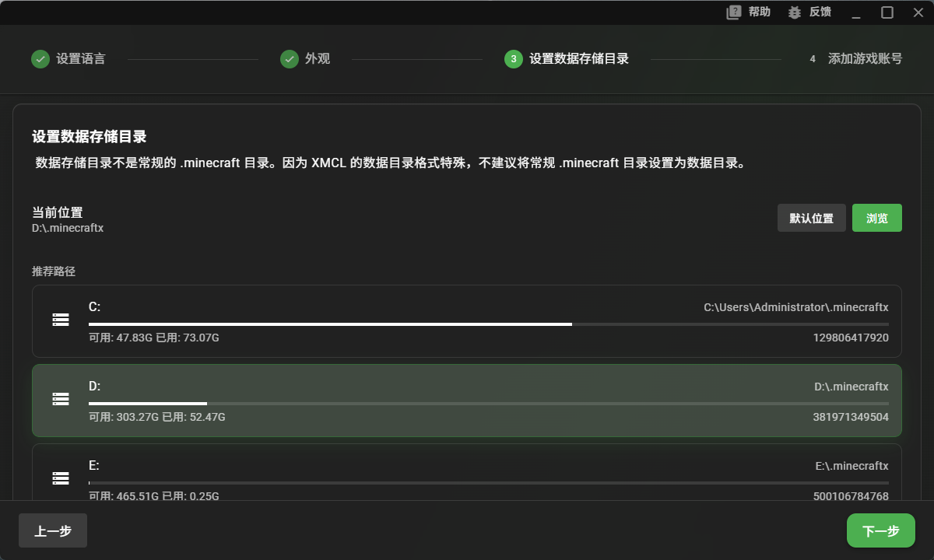Click the step 4 number icon
Image resolution: width=934 pixels, height=560 pixels.
[x=813, y=59]
